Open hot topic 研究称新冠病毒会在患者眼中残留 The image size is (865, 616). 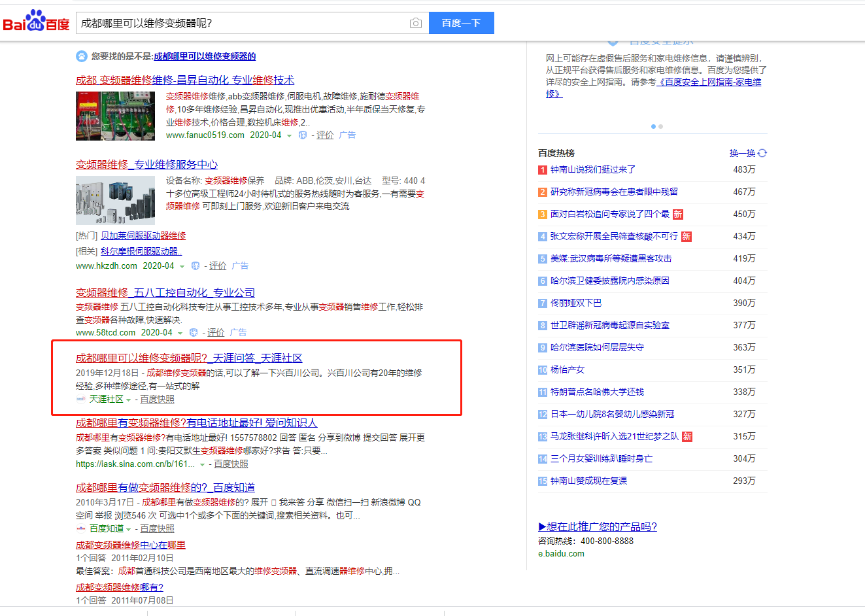pyautogui.click(x=614, y=192)
